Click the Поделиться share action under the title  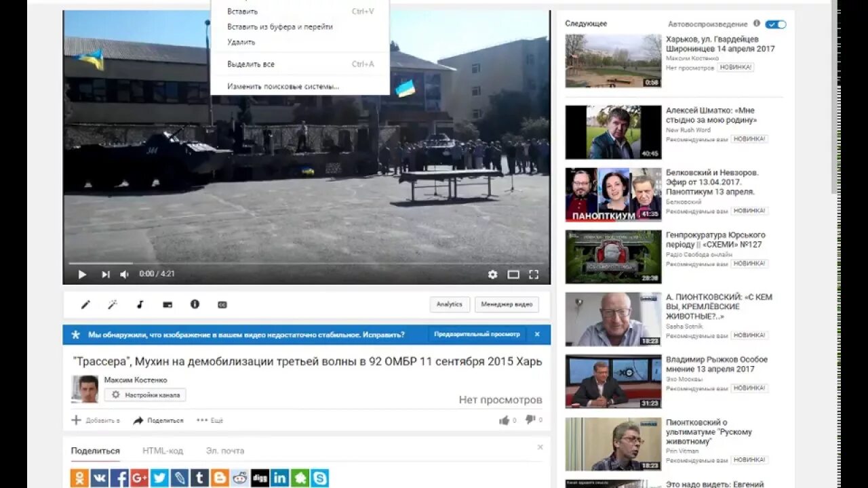pyautogui.click(x=158, y=420)
